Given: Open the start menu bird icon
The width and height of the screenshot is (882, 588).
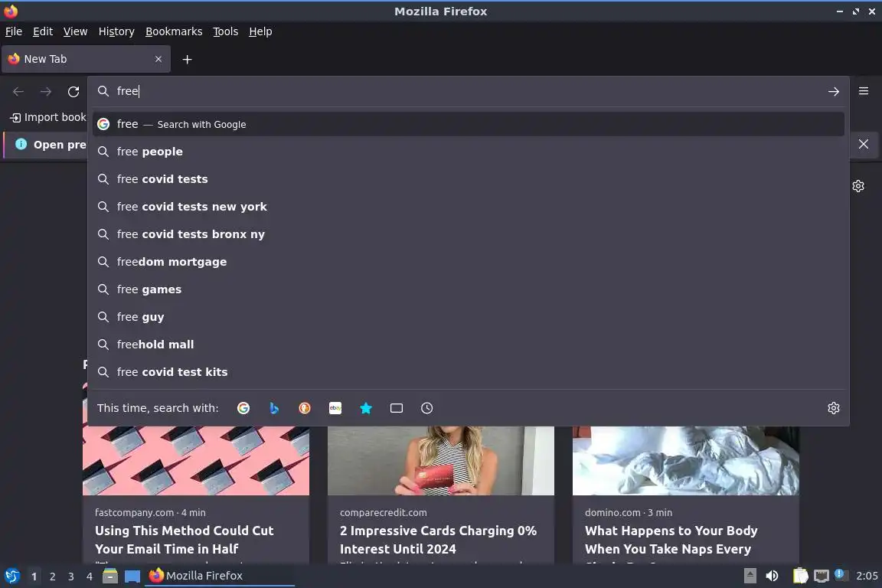Looking at the screenshot, I should coord(11,576).
